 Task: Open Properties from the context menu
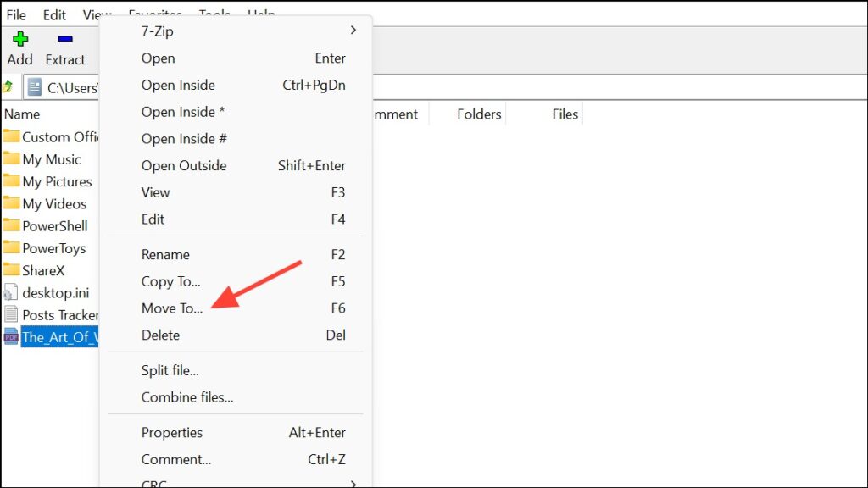coord(172,432)
